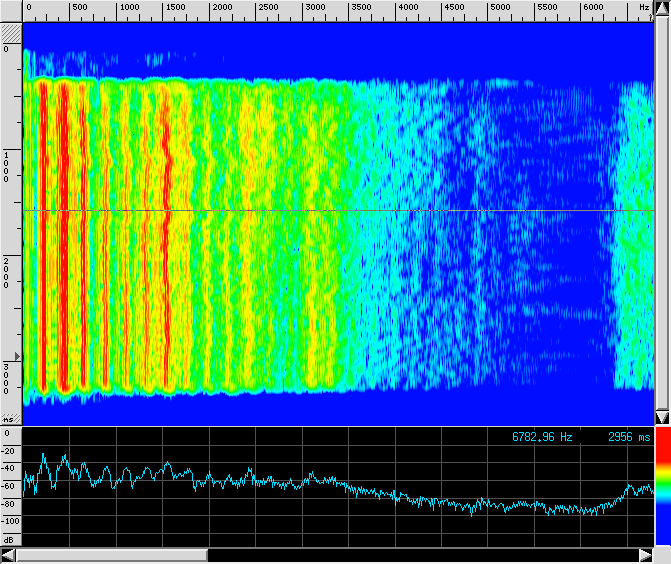Click the Hz unit label on the frequency ruler
This screenshot has width=671, height=564.
coord(644,7)
